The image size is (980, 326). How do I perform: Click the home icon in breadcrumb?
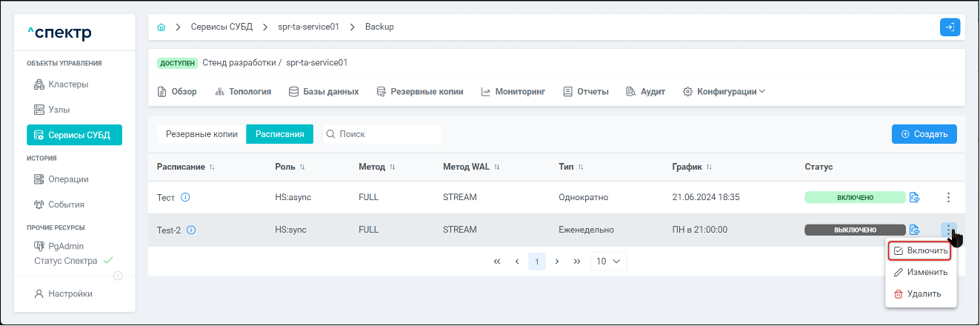pos(161,27)
